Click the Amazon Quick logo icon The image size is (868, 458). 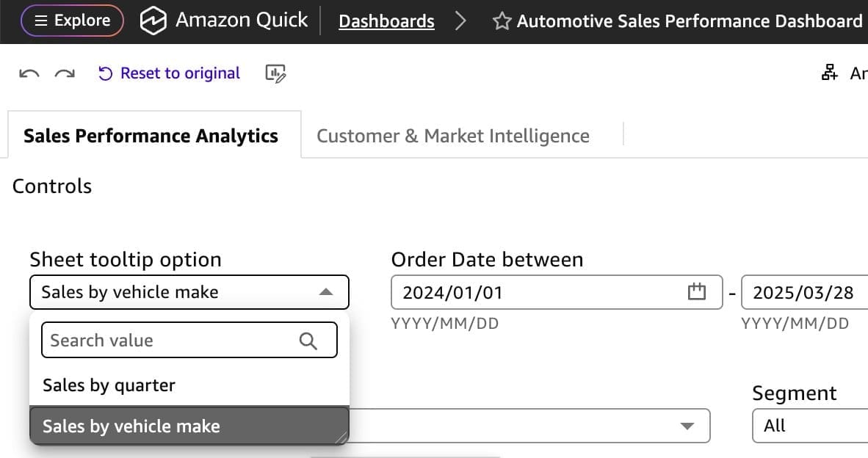[153, 21]
